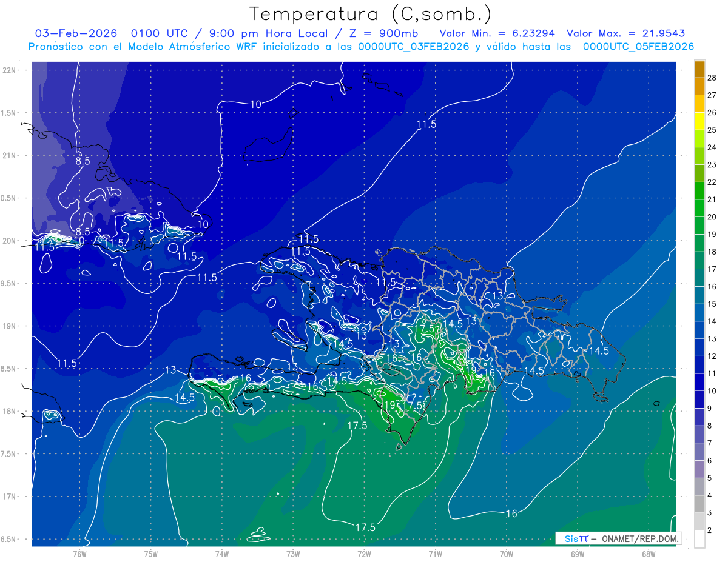The image size is (728, 562).
Task: Click the '6.5N' latitude axis label
Action: pyautogui.click(x=8, y=539)
